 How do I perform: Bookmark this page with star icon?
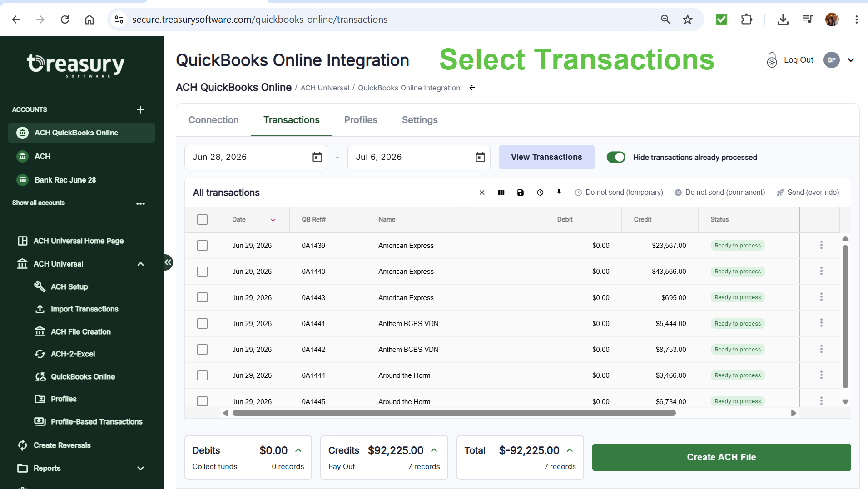[688, 20]
